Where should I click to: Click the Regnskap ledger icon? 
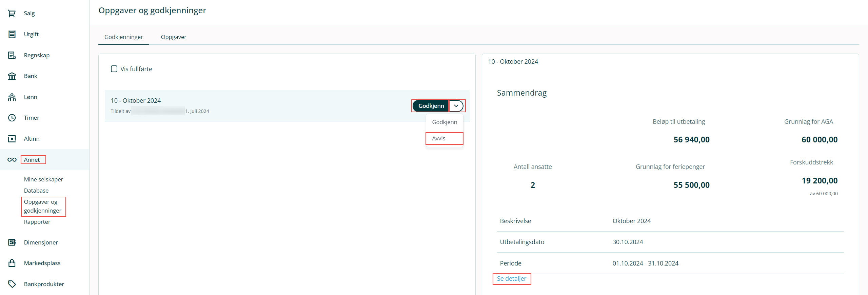coord(12,55)
